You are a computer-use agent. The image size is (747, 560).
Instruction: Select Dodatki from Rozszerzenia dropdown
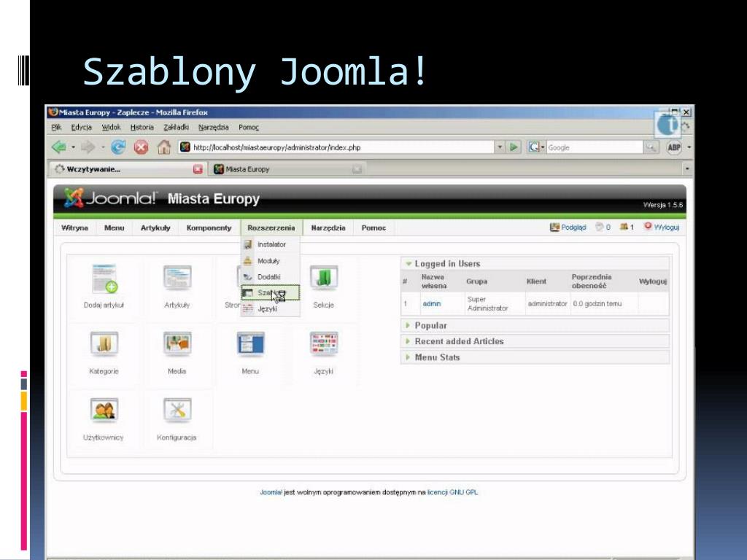271,276
